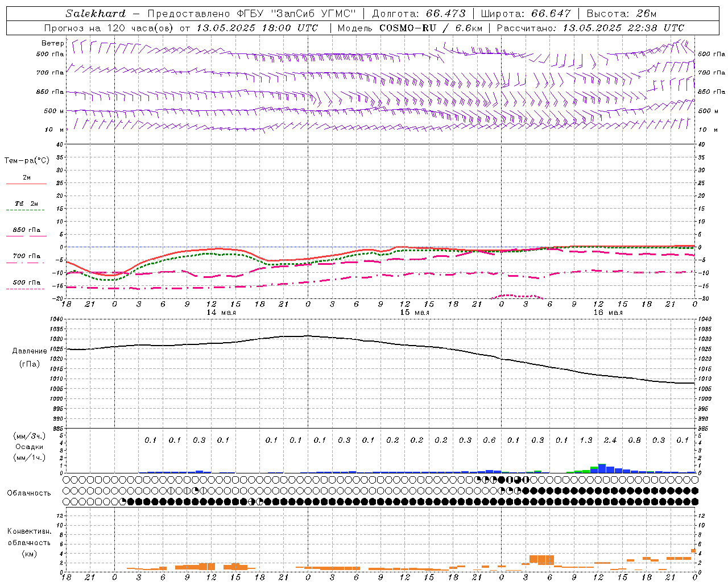
Task: Click the 0.8 precipitation value
Action: click(x=634, y=440)
